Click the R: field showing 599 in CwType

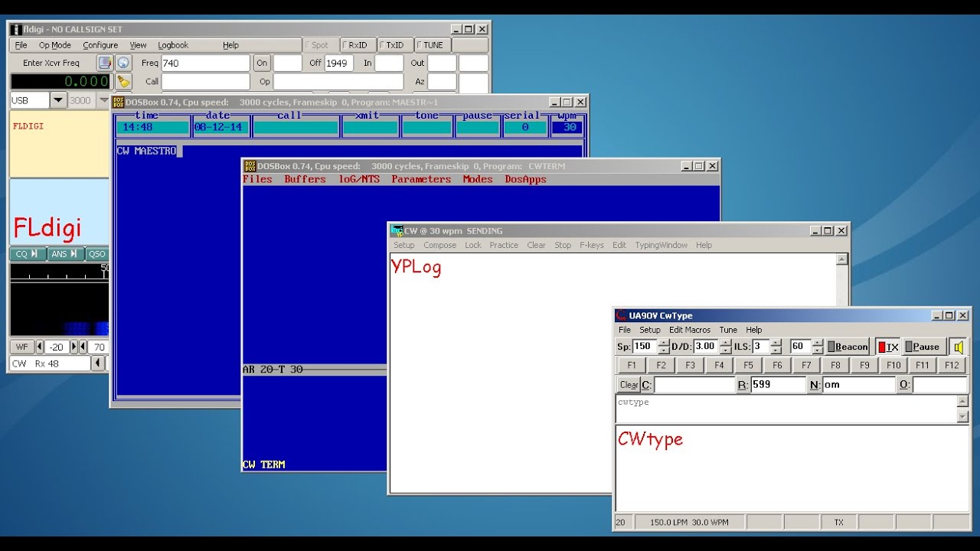[x=778, y=385]
